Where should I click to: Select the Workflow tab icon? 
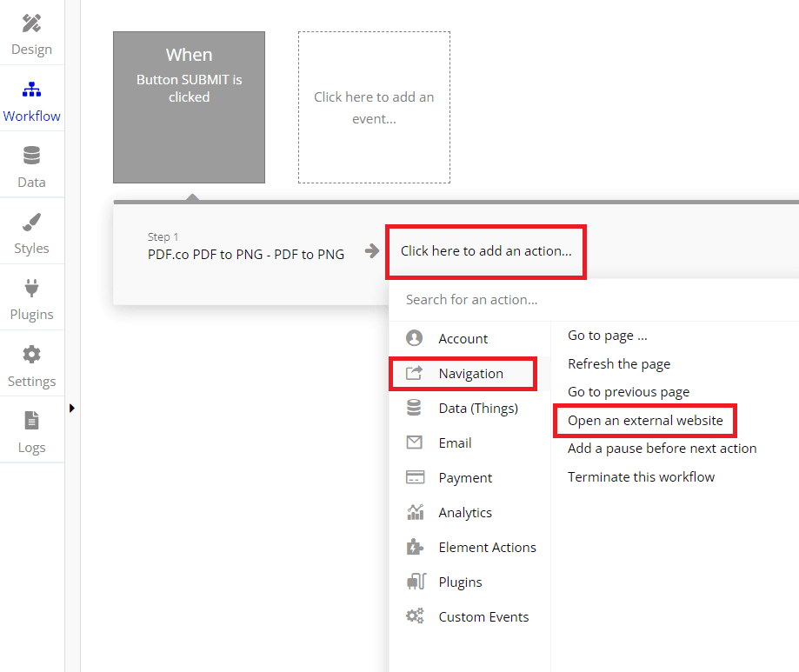31,90
